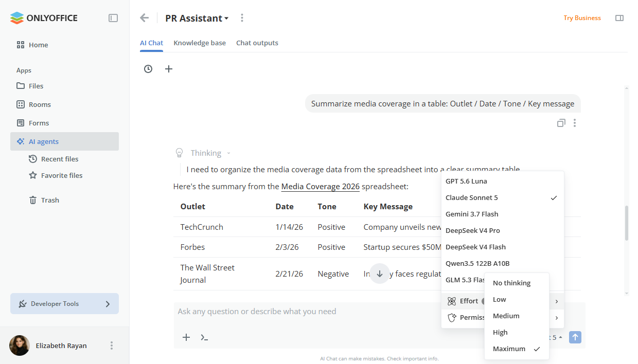
Task: Switch to Knowledge base tab
Action: pyautogui.click(x=200, y=43)
